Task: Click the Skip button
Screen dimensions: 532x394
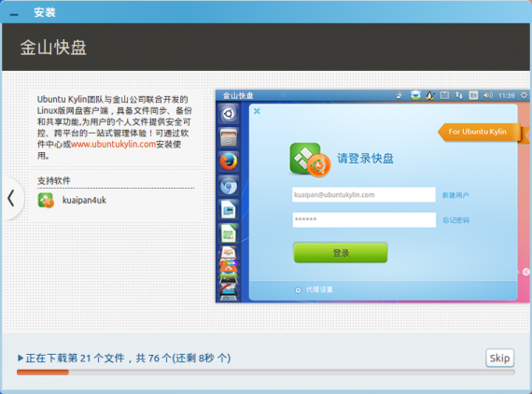Action: click(x=499, y=358)
